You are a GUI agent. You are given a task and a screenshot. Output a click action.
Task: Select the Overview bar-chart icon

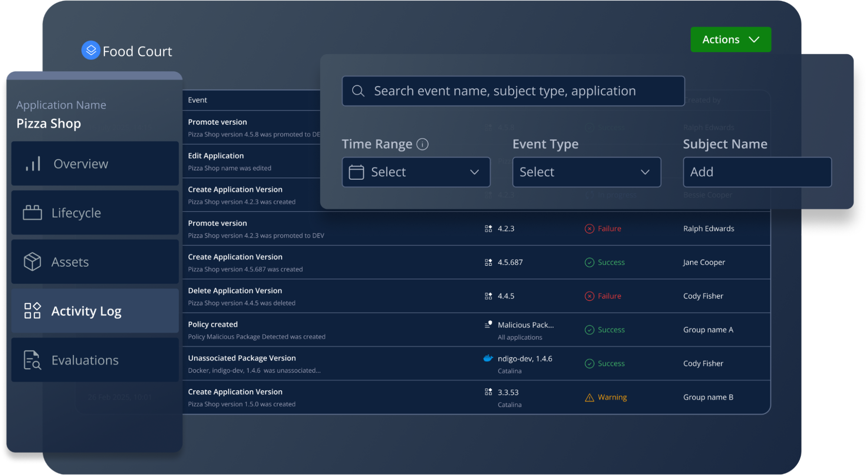click(x=34, y=164)
